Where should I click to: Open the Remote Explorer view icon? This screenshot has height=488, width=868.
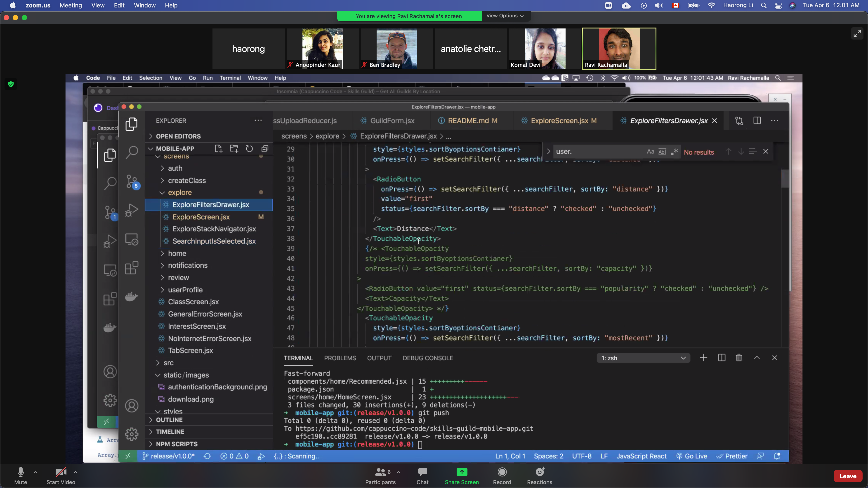tap(131, 239)
